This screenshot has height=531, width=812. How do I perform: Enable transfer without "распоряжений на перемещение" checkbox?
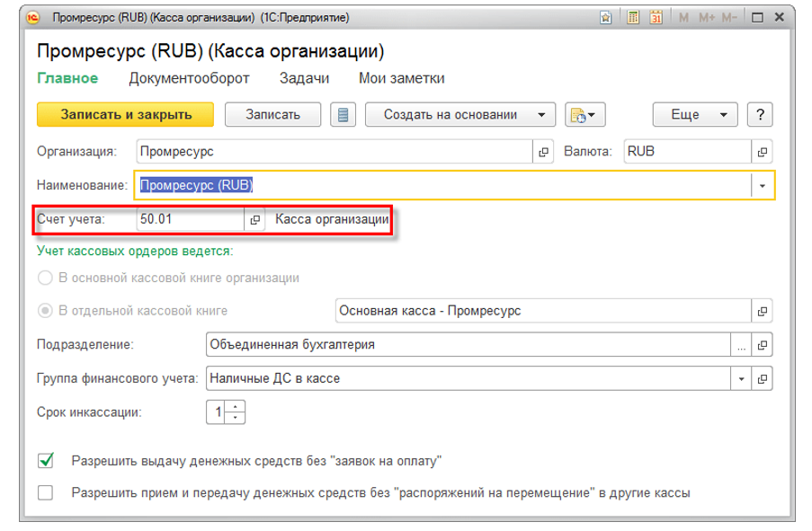click(46, 492)
